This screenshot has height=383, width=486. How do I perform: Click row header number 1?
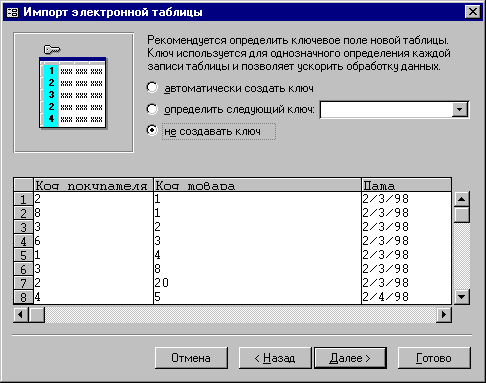click(x=23, y=199)
